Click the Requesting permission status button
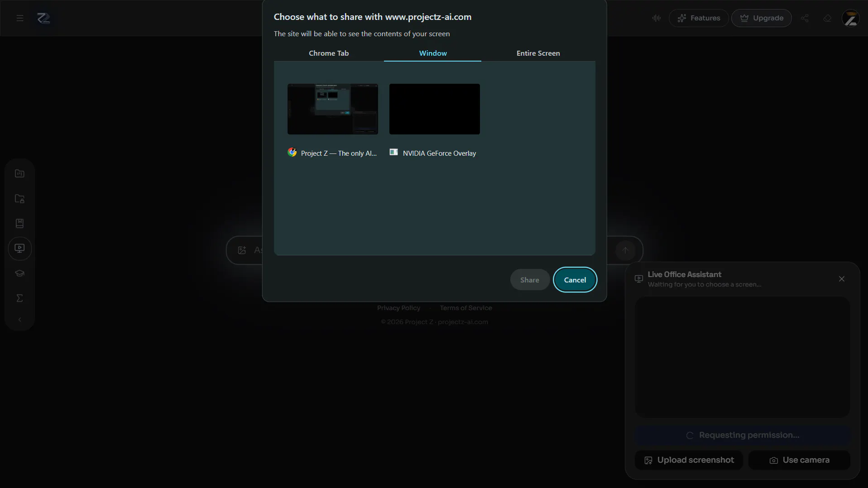868x488 pixels. coord(743,435)
